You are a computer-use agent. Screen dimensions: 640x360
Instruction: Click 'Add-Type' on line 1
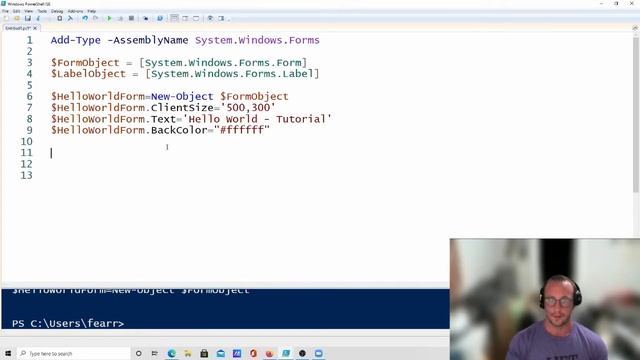(x=76, y=40)
